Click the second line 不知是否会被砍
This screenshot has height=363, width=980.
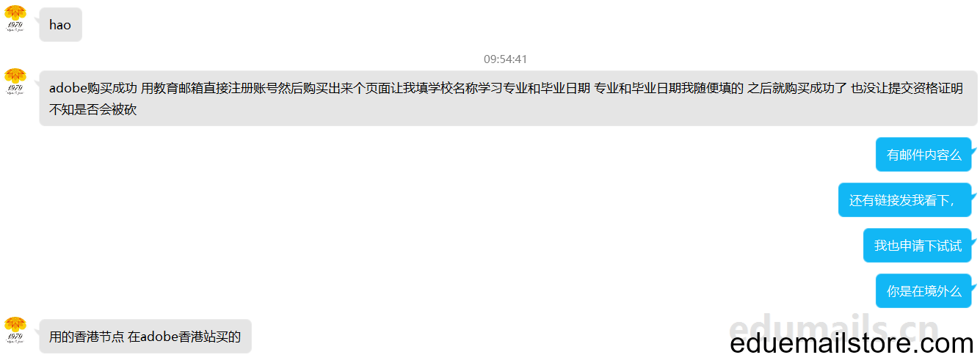click(x=92, y=110)
